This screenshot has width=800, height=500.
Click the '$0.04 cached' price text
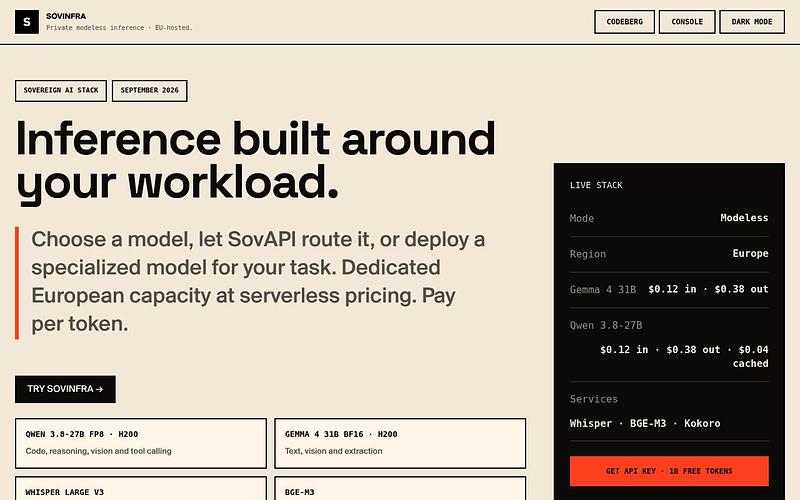pyautogui.click(x=751, y=356)
